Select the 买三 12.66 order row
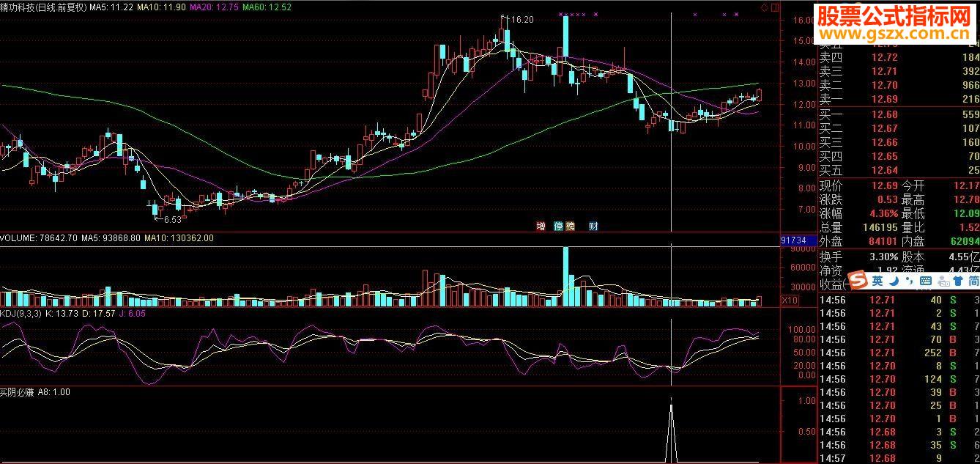980x464 pixels. pos(899,142)
